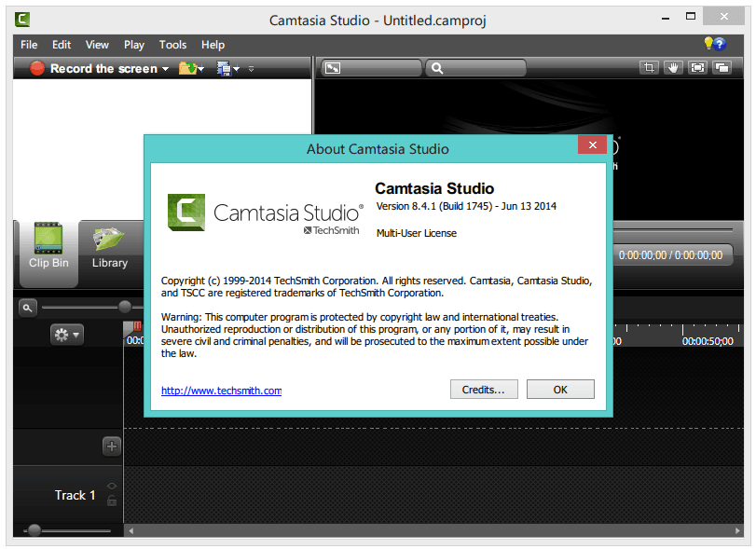Screen dimensions: 756x549
Task: Open the Help menu
Action: click(x=213, y=45)
